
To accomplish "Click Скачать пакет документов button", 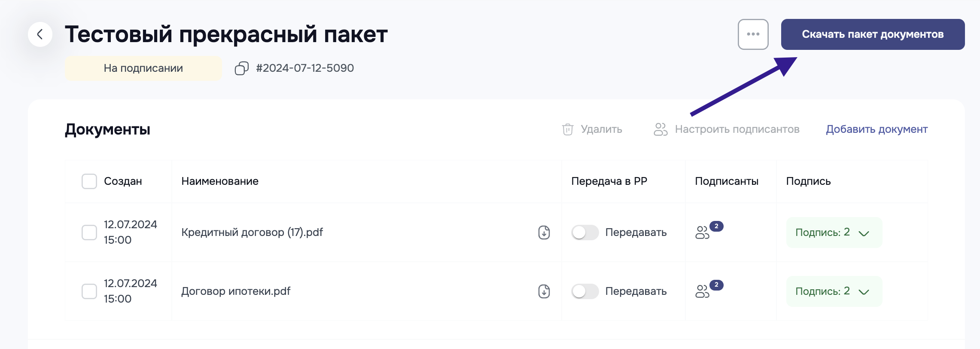I will click(872, 34).
